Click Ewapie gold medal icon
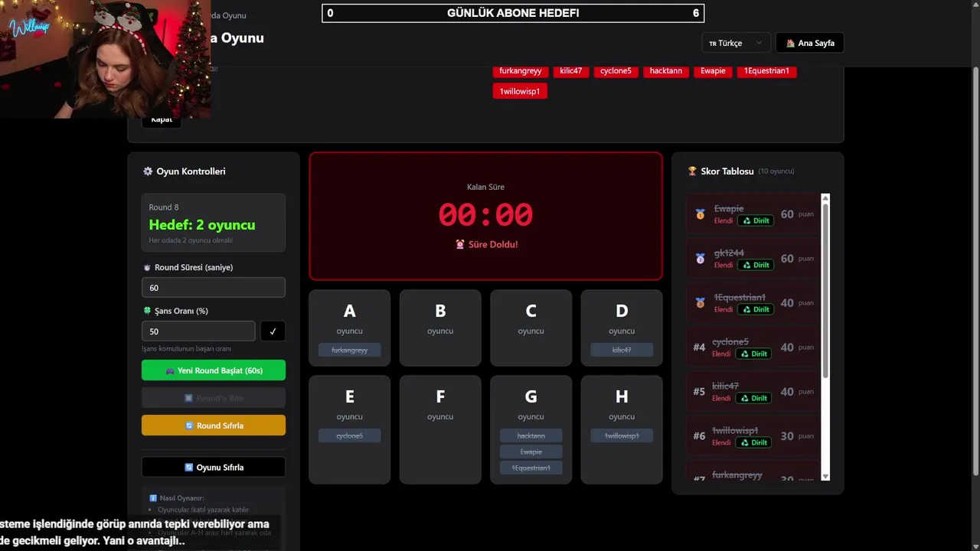Viewport: 980px width, 551px height. coord(700,214)
